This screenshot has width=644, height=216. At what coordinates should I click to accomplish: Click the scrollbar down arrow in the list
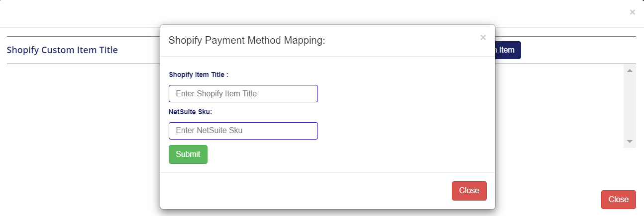(x=630, y=142)
